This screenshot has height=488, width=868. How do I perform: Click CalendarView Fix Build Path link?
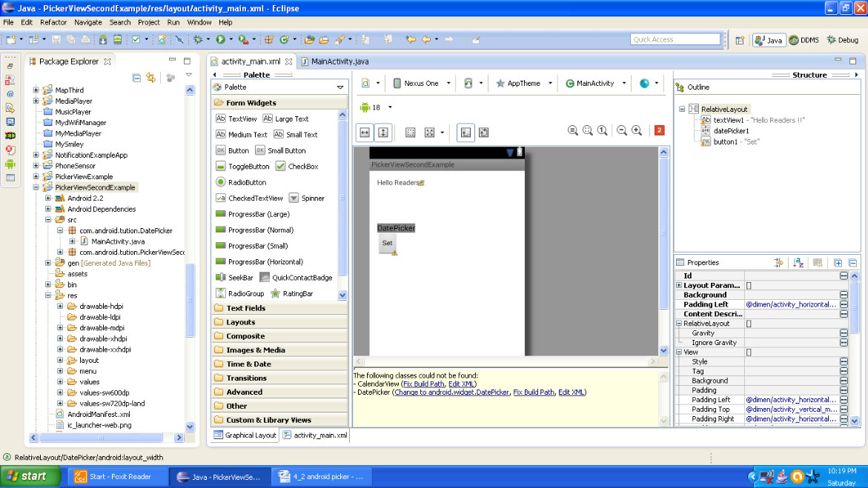click(x=423, y=384)
